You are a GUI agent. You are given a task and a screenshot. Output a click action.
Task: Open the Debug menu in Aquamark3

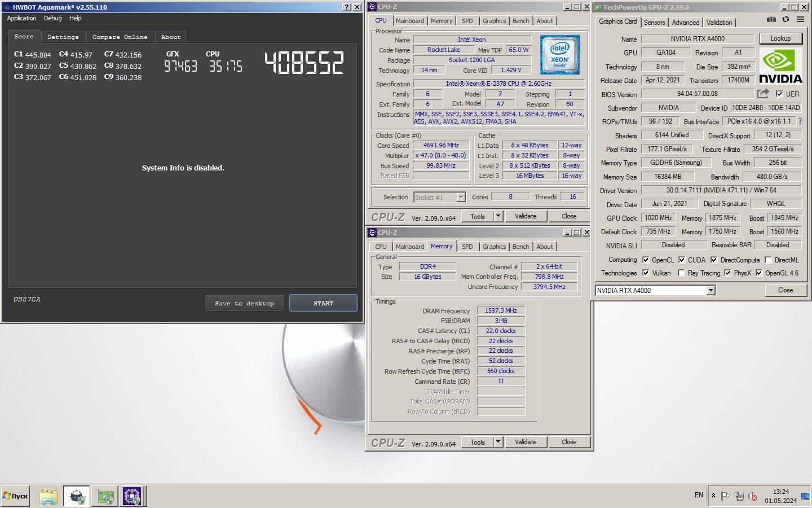point(53,18)
